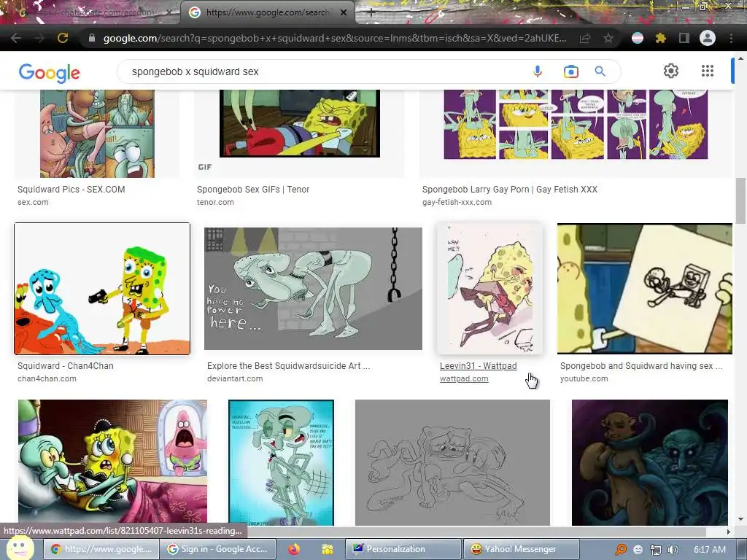Click the scrollbar up arrow
The width and height of the screenshot is (747, 560).
(740, 58)
